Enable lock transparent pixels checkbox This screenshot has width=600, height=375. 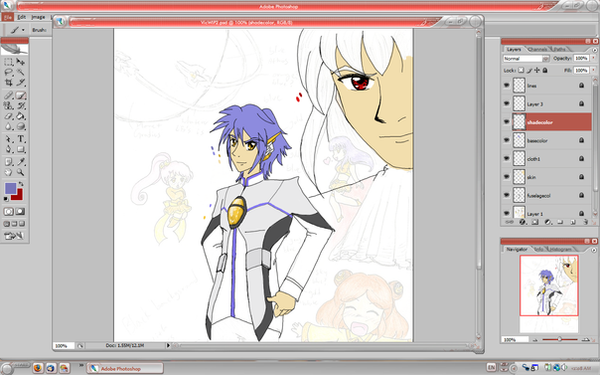pyautogui.click(x=521, y=70)
